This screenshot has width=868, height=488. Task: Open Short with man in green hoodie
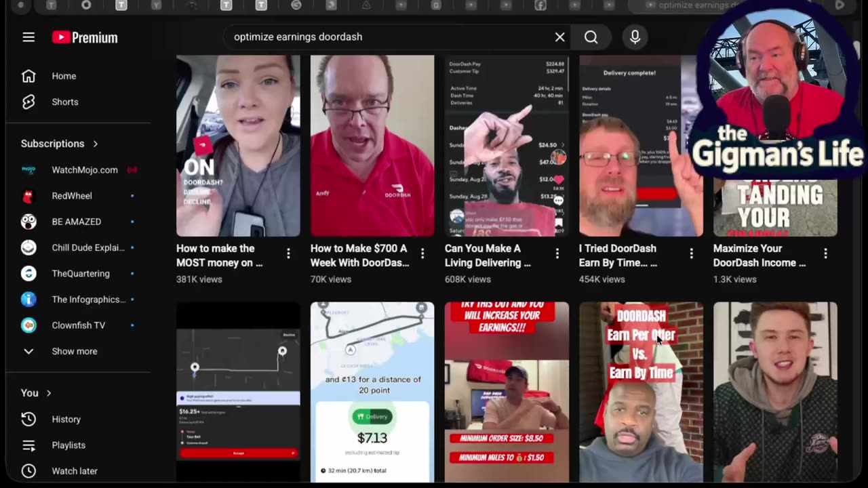(775, 392)
